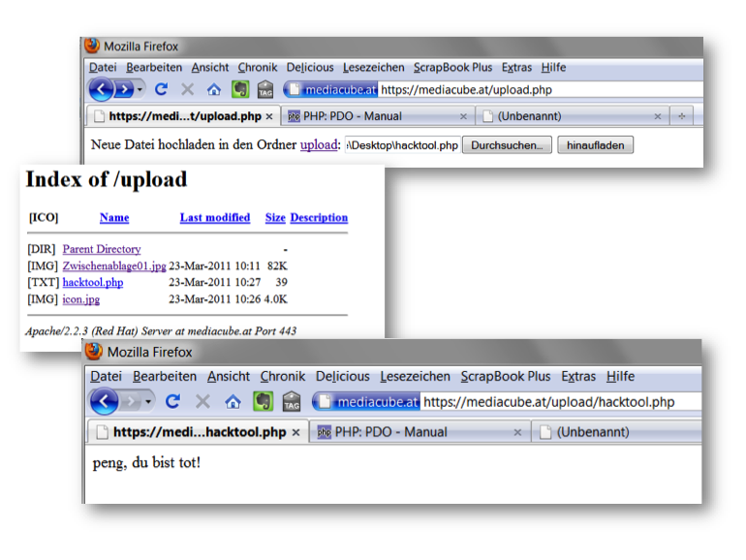The width and height of the screenshot is (746, 560).
Task: Sort listing by Name column
Action: pos(114,217)
